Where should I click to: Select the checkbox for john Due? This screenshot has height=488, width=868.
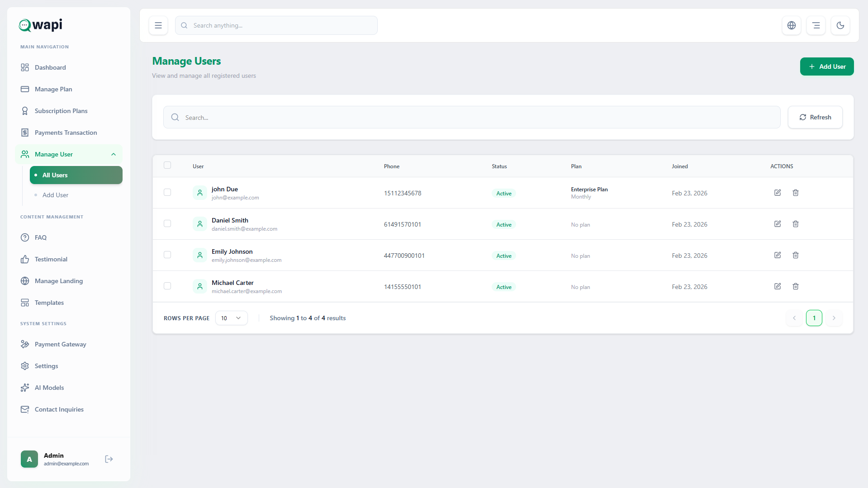pyautogui.click(x=167, y=193)
